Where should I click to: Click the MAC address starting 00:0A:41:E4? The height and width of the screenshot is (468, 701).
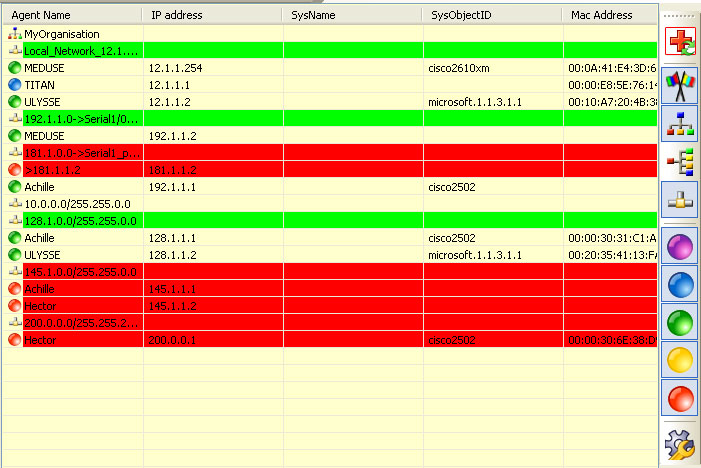pos(612,68)
